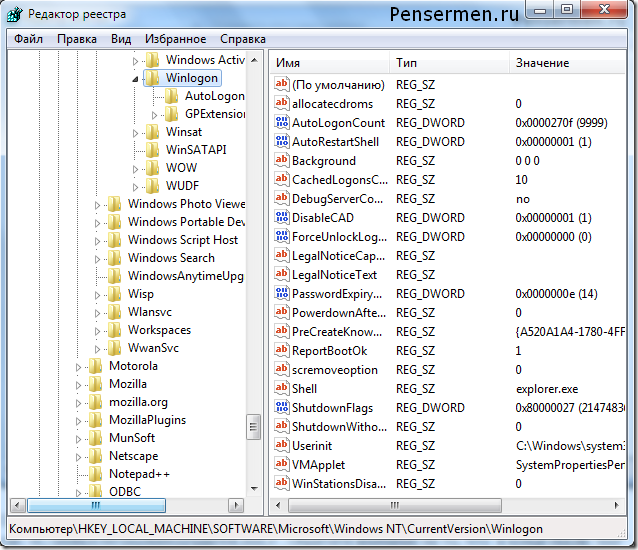Expand the Windows Photo Viewer key
This screenshot has height=550, width=638.
(97, 205)
